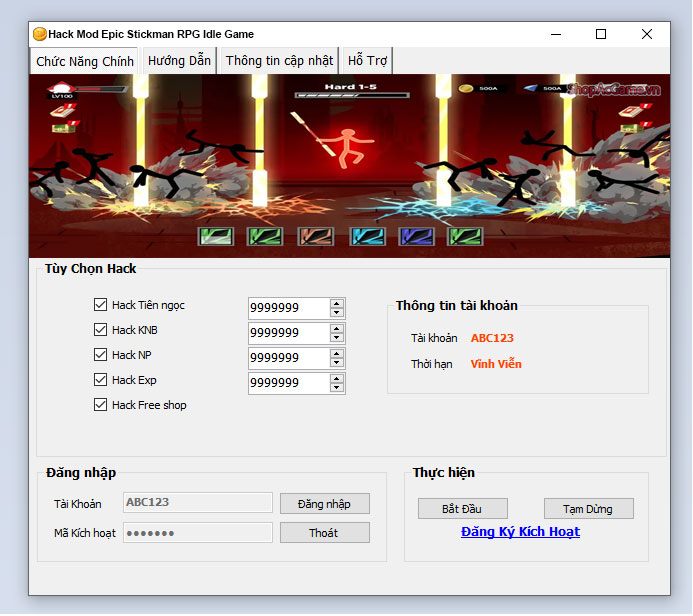
Task: Decrease the Hack NP value with down arrow
Action: [337, 363]
